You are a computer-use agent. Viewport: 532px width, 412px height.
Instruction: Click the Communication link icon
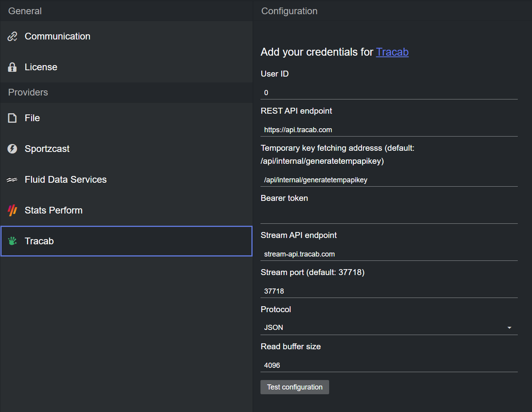pyautogui.click(x=12, y=36)
